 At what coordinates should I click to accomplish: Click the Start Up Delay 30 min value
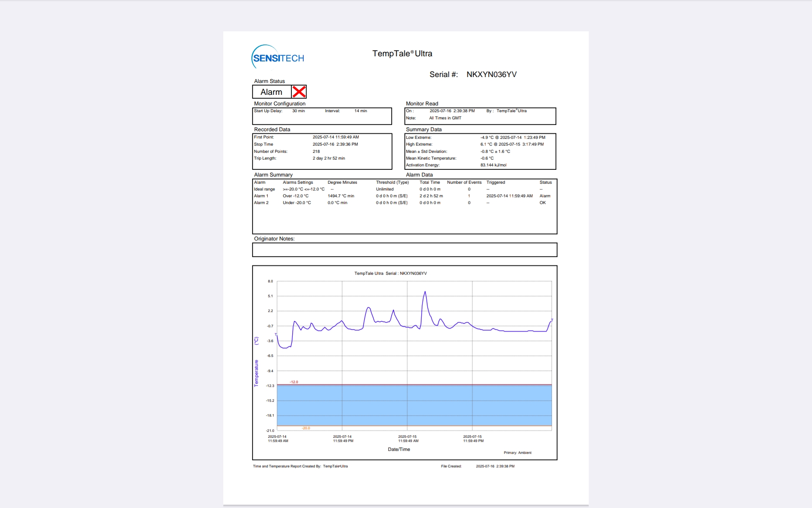click(x=298, y=111)
